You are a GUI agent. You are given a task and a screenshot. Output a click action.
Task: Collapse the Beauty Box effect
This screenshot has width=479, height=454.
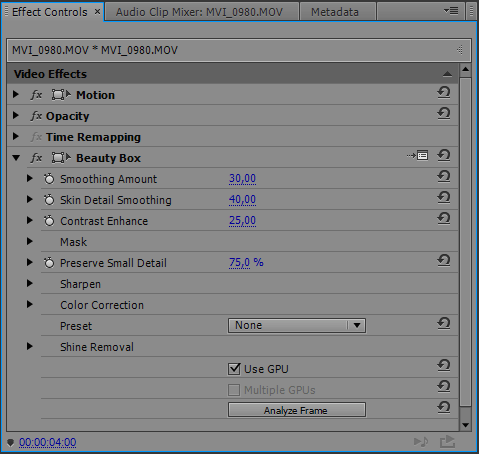point(16,158)
